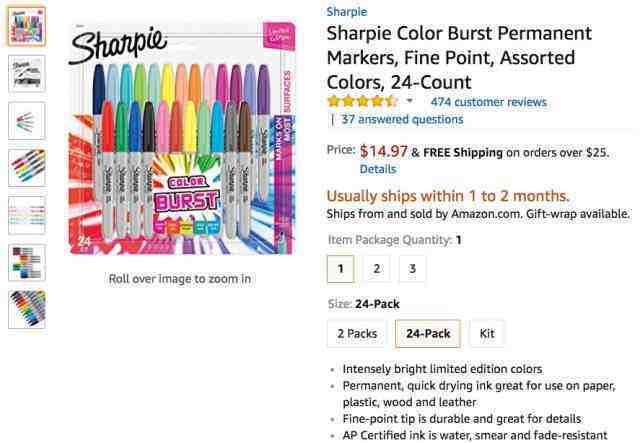
Task: Pick the Kit size option
Action: pos(487,333)
